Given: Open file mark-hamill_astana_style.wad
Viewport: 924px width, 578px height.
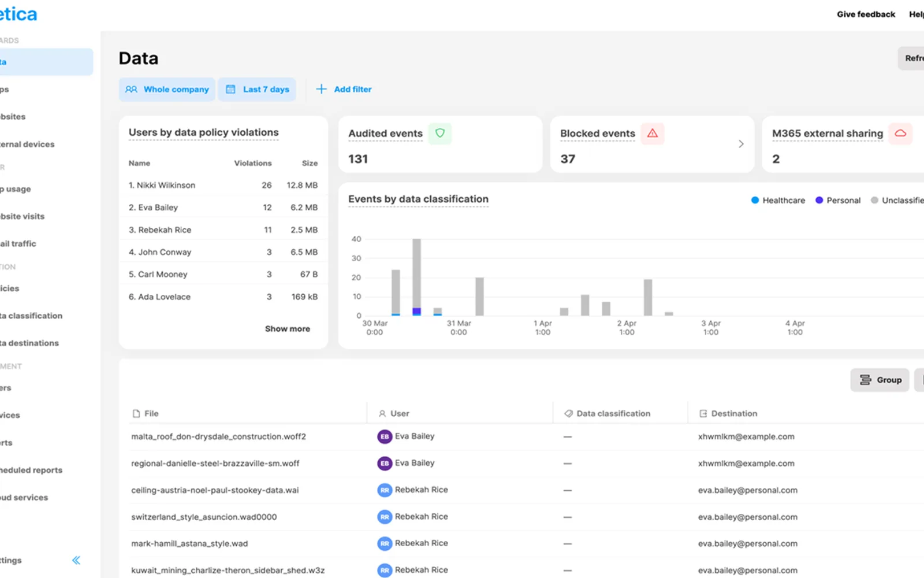Looking at the screenshot, I should click(x=189, y=544).
